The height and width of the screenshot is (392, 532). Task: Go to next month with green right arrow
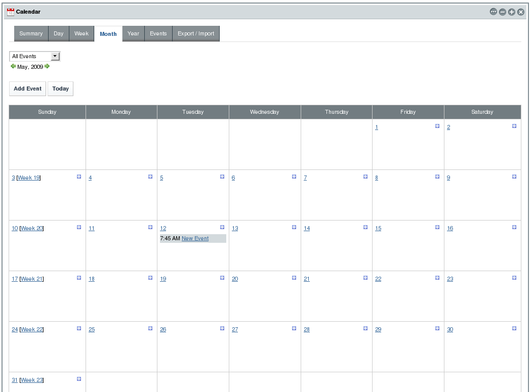[x=47, y=66]
